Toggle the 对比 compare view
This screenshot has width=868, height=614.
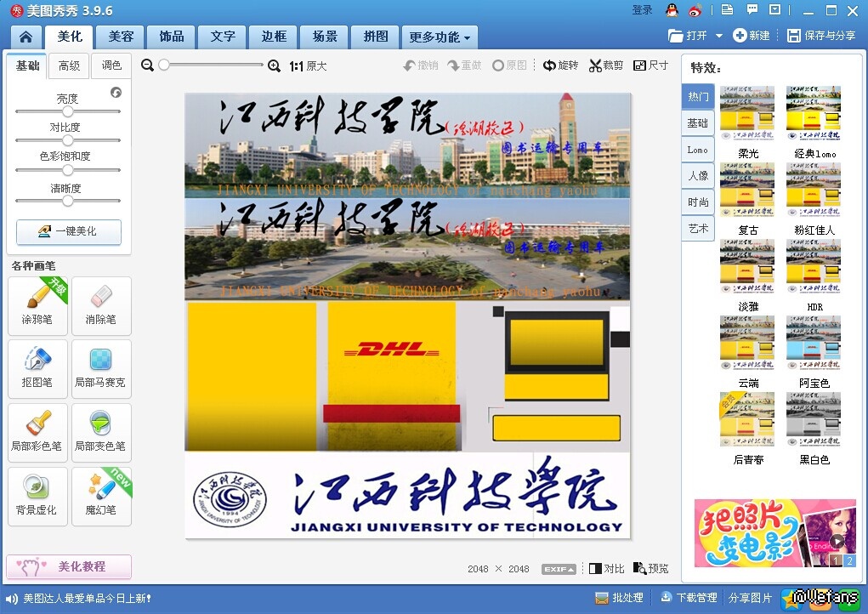(x=607, y=569)
